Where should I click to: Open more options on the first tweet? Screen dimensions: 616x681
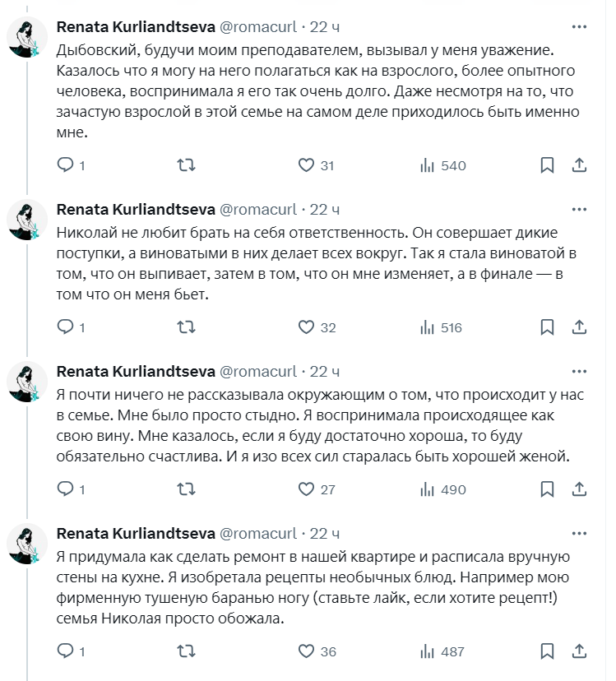click(579, 27)
